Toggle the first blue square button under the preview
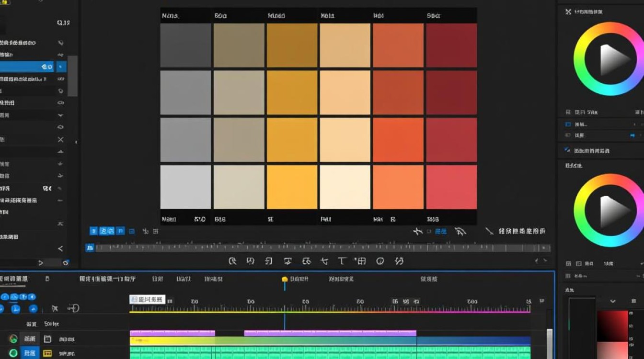 point(94,231)
